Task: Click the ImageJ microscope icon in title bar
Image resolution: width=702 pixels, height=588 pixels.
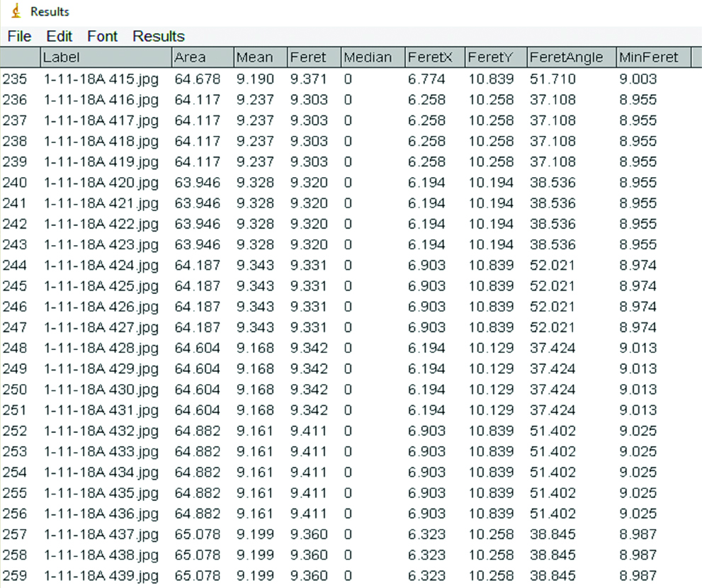Action: (x=16, y=11)
